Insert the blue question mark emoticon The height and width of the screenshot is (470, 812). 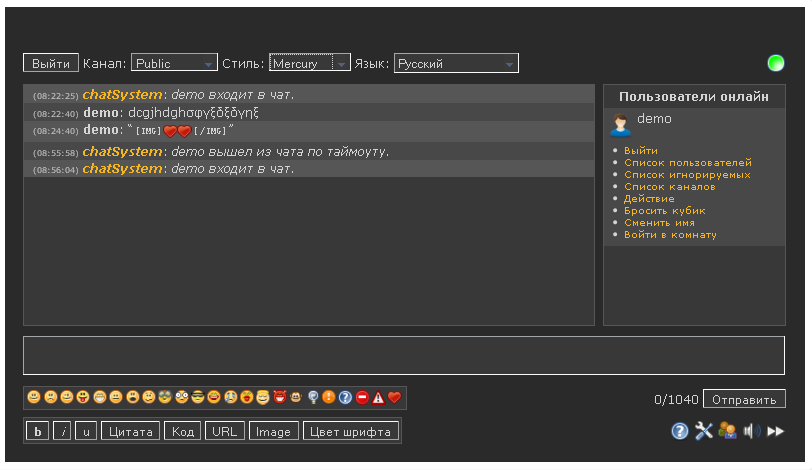click(345, 397)
